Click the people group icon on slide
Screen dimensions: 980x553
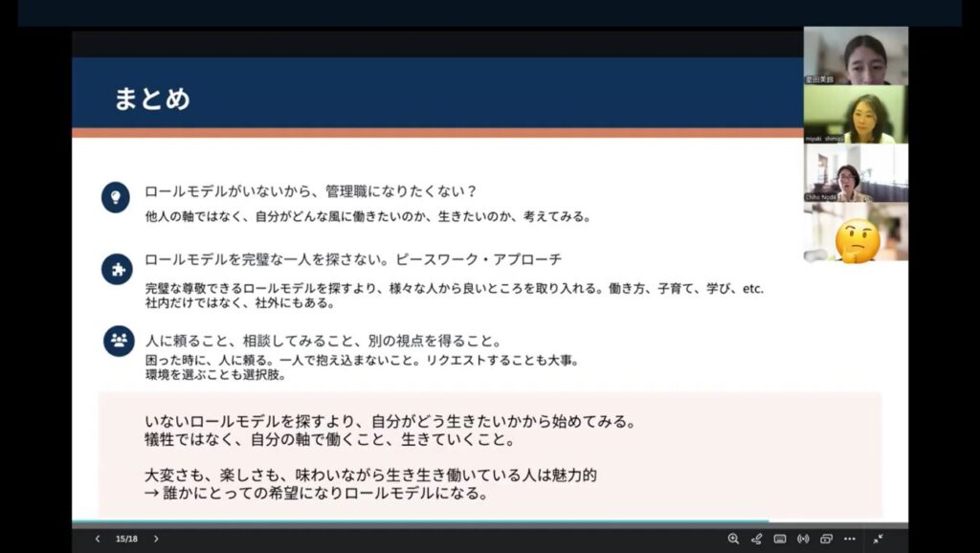tap(119, 341)
